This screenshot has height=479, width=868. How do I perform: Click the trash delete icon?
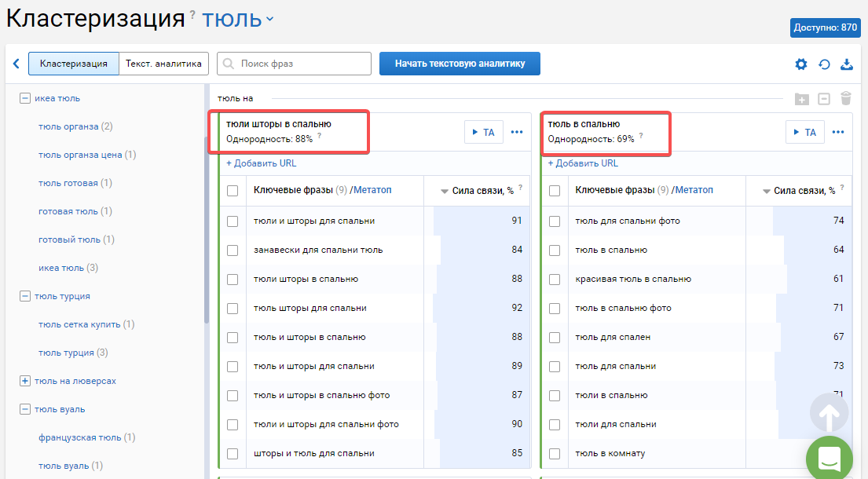[x=846, y=98]
